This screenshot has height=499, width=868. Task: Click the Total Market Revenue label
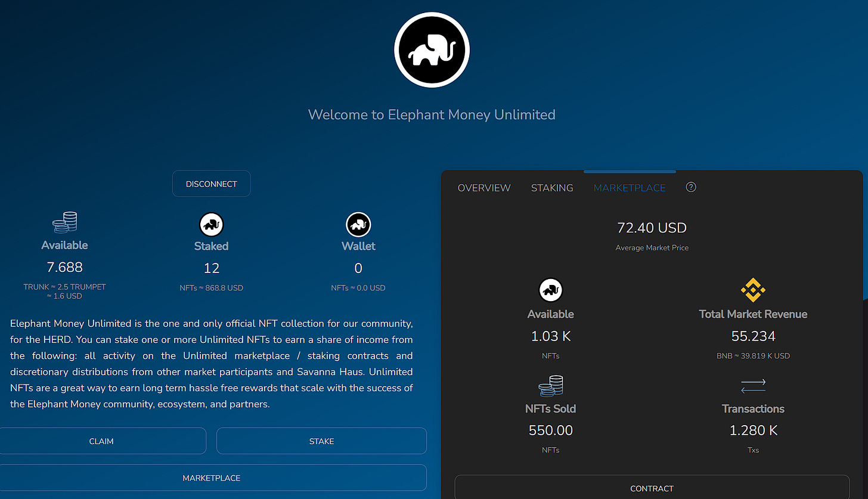pyautogui.click(x=753, y=314)
